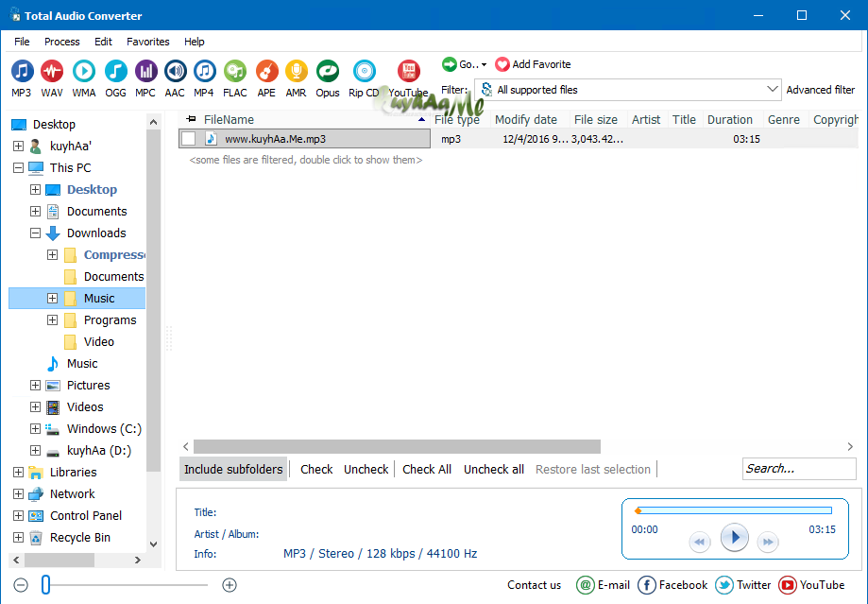Show filtered files message link
The width and height of the screenshot is (868, 604).
306,160
